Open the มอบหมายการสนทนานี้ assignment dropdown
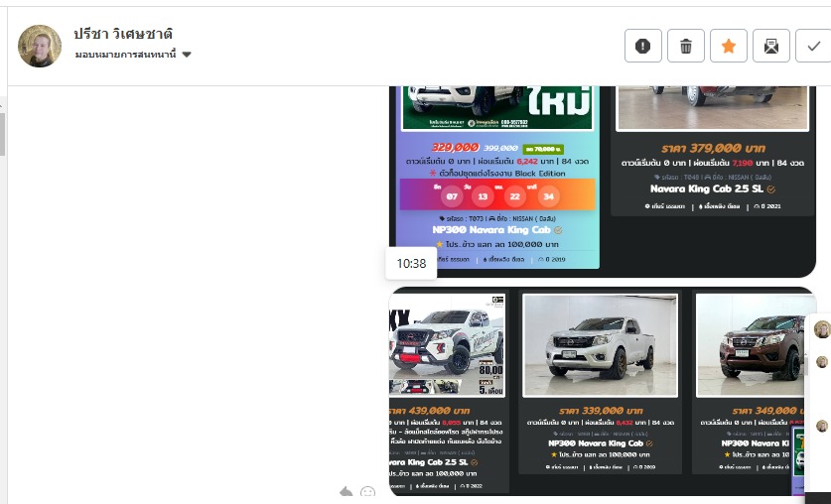The width and height of the screenshot is (831, 504). [x=133, y=54]
